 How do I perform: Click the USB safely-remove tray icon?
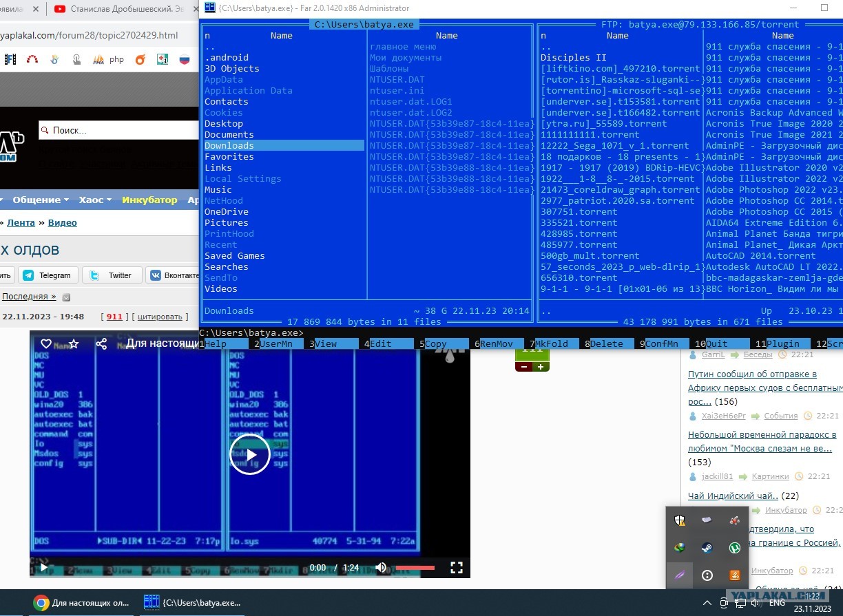(x=707, y=520)
